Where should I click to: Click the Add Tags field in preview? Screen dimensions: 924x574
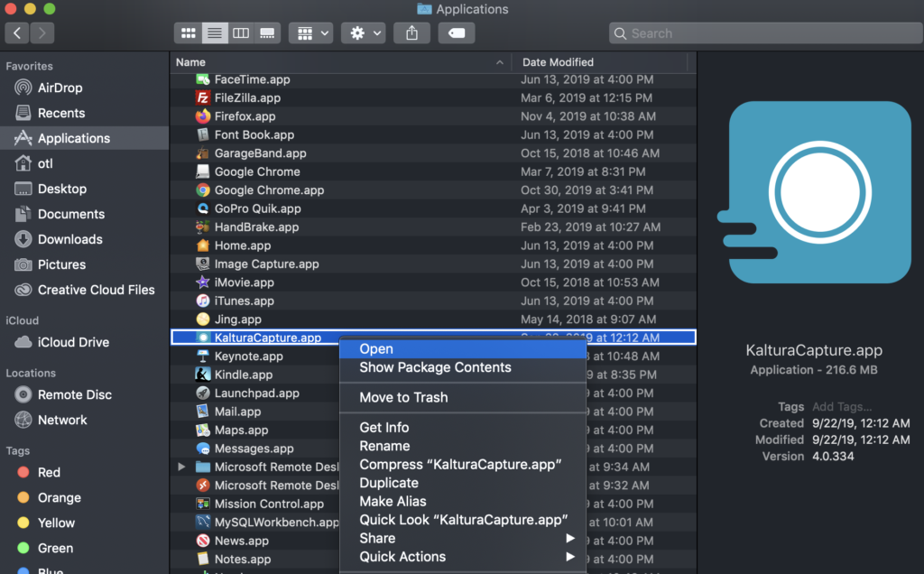[842, 407]
